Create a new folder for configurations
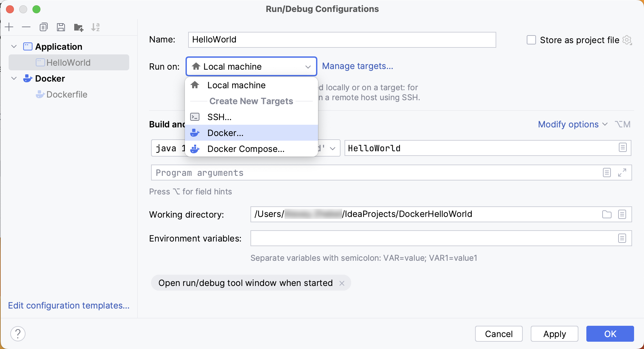 (x=78, y=27)
